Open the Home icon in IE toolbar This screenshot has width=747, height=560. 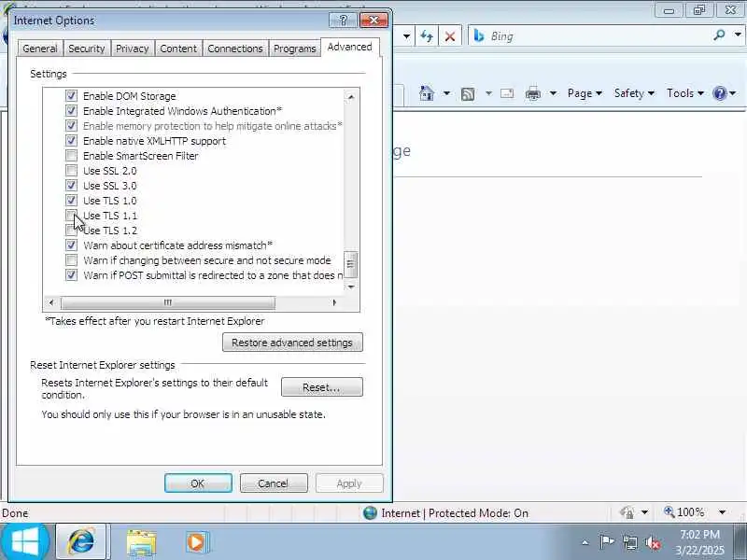click(427, 93)
